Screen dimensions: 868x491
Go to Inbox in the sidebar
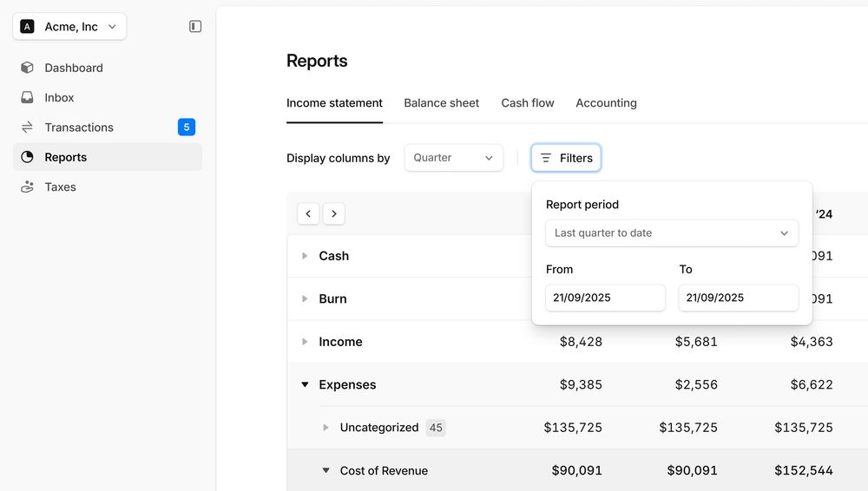tap(108, 97)
